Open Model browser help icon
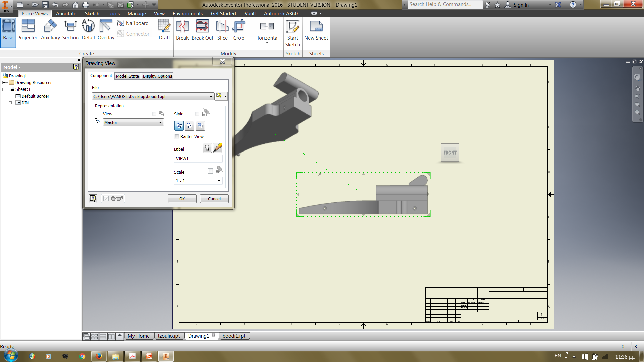The image size is (644, 362). (x=76, y=67)
